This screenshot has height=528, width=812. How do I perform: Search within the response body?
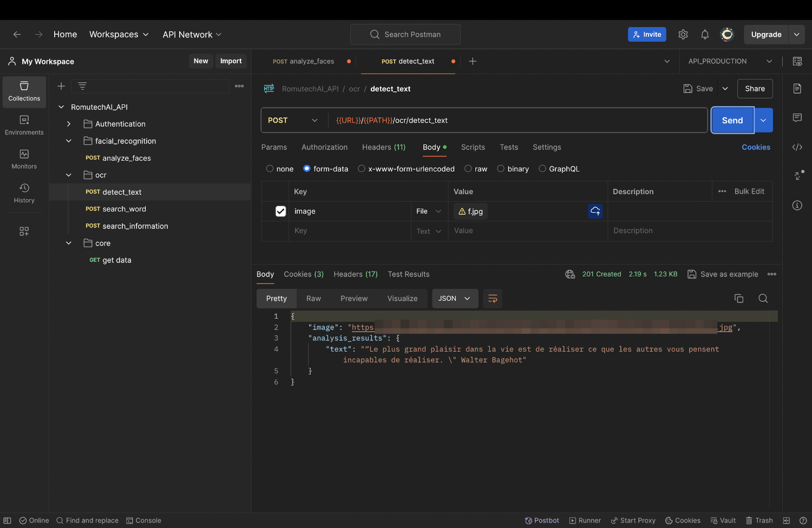763,299
